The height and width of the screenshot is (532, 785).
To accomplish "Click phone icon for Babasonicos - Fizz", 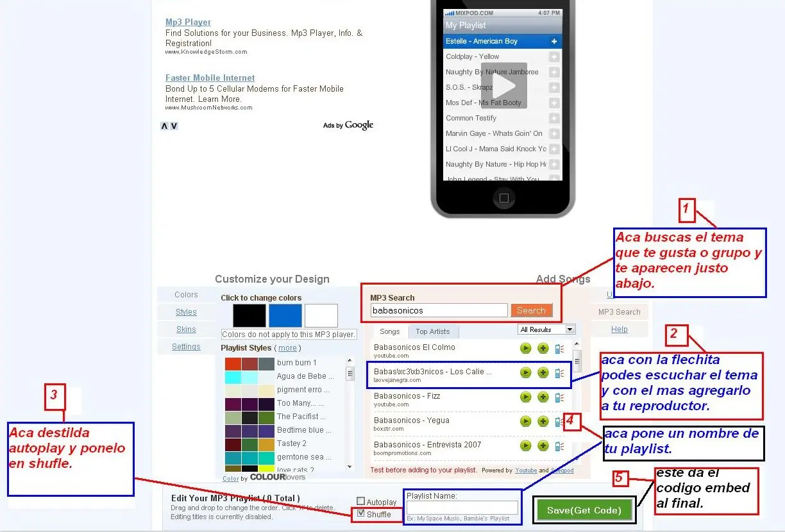I will (560, 397).
